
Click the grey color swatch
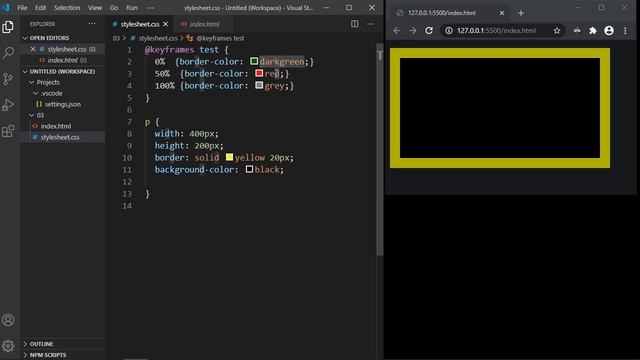click(259, 85)
